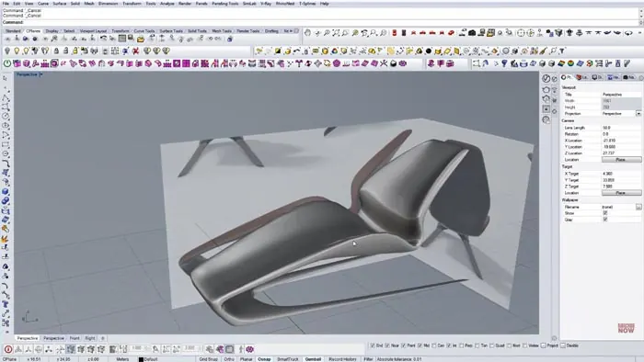The width and height of the screenshot is (644, 362).
Task: Switch to the Front viewport tab
Action: click(75, 338)
